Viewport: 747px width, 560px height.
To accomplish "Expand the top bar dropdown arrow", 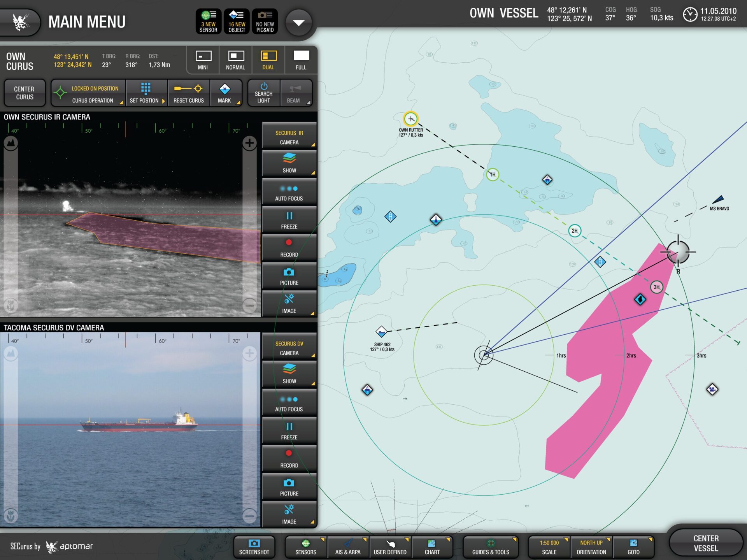I will [299, 23].
